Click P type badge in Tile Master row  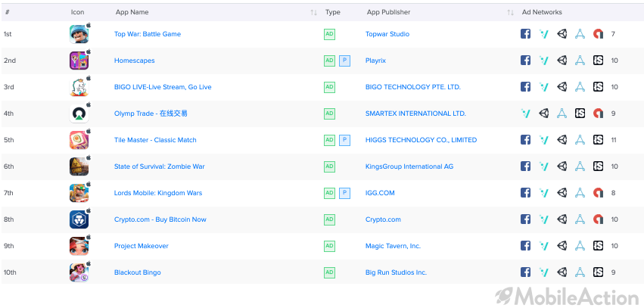[344, 140]
